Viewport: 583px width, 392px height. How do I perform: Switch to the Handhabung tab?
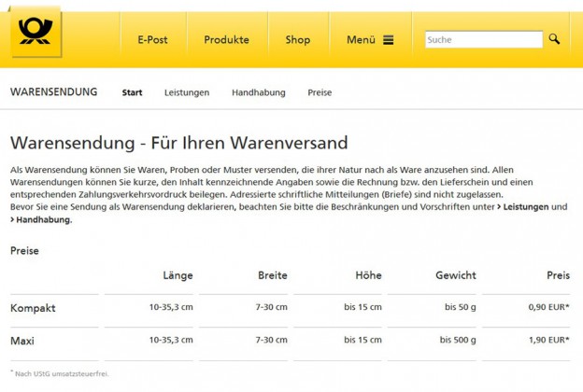(259, 92)
